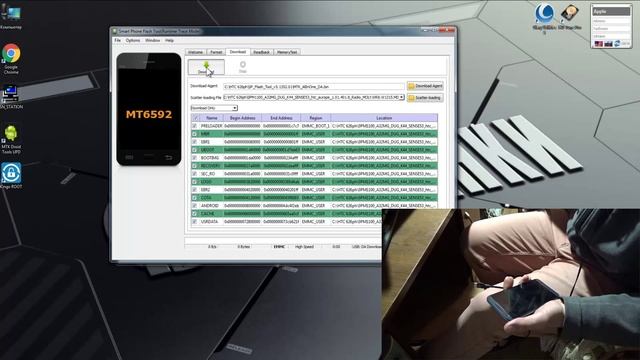
Task: Open the Options menu
Action: 133,40
